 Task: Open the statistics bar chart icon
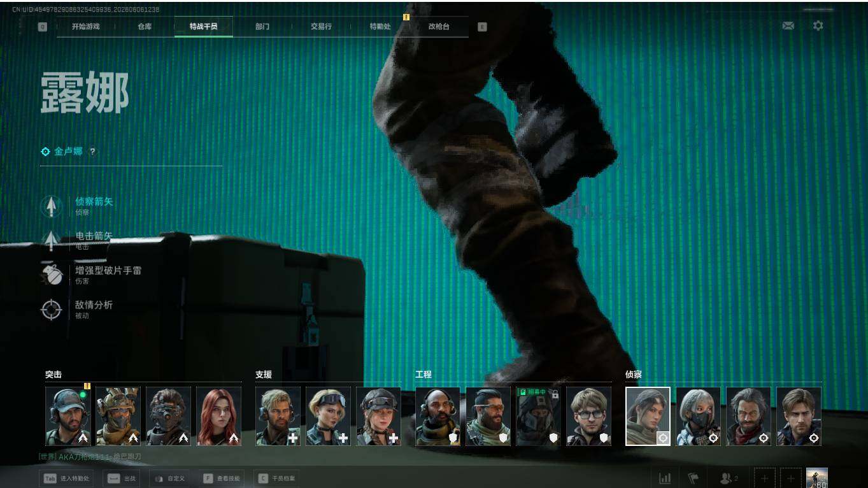coord(665,478)
